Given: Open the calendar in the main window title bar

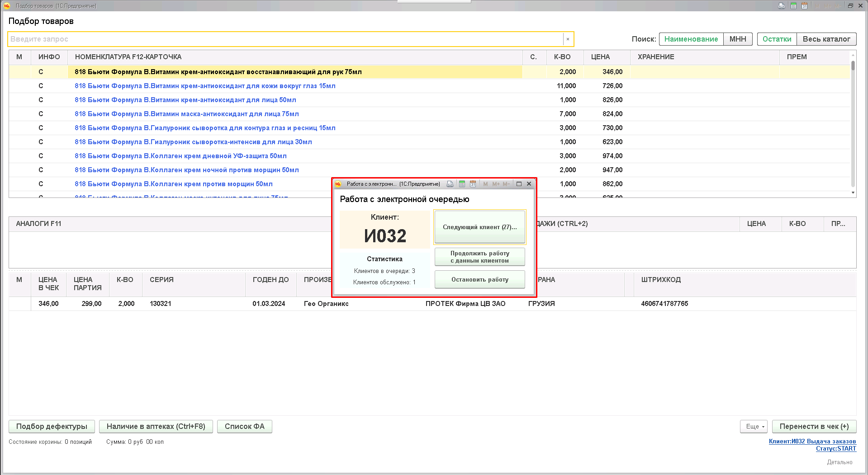Looking at the screenshot, I should 804,6.
